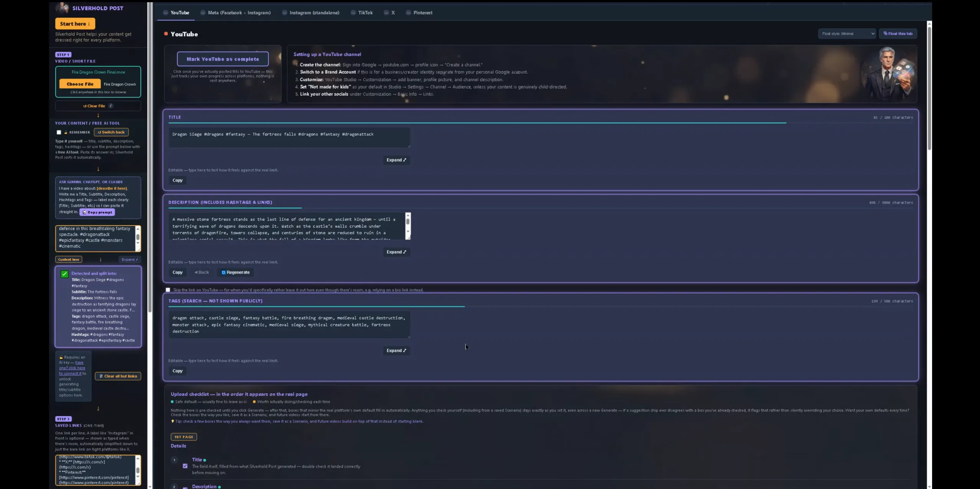Click the status dot on the Pinterest tab
This screenshot has height=489, width=980.
pyautogui.click(x=409, y=13)
